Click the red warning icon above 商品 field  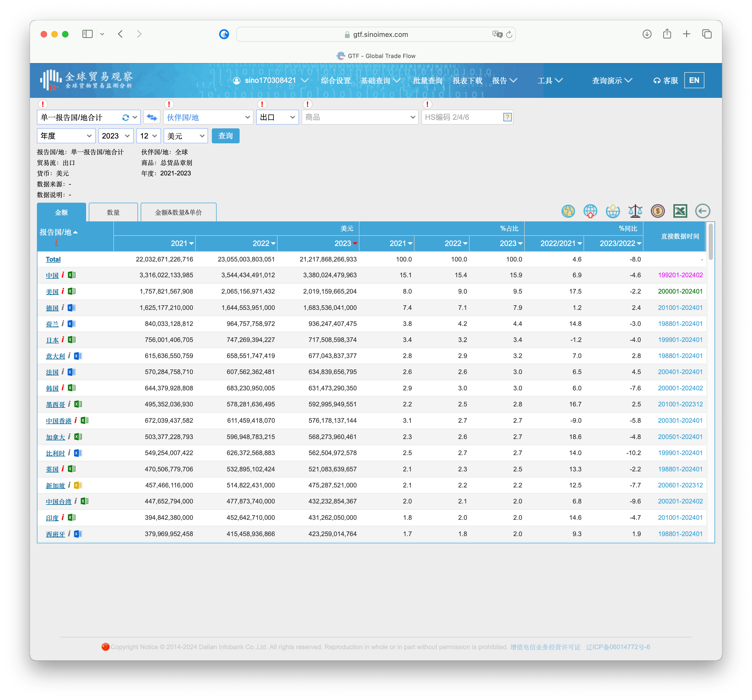(308, 104)
